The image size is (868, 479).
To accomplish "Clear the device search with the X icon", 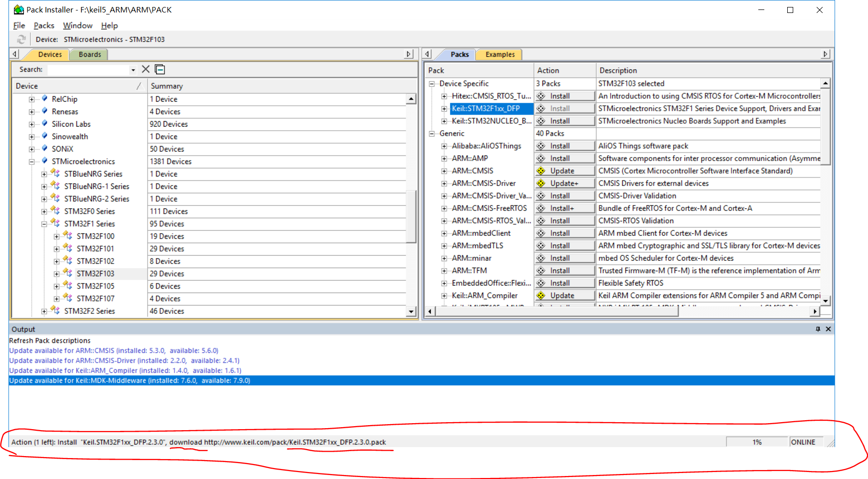I will pos(146,69).
